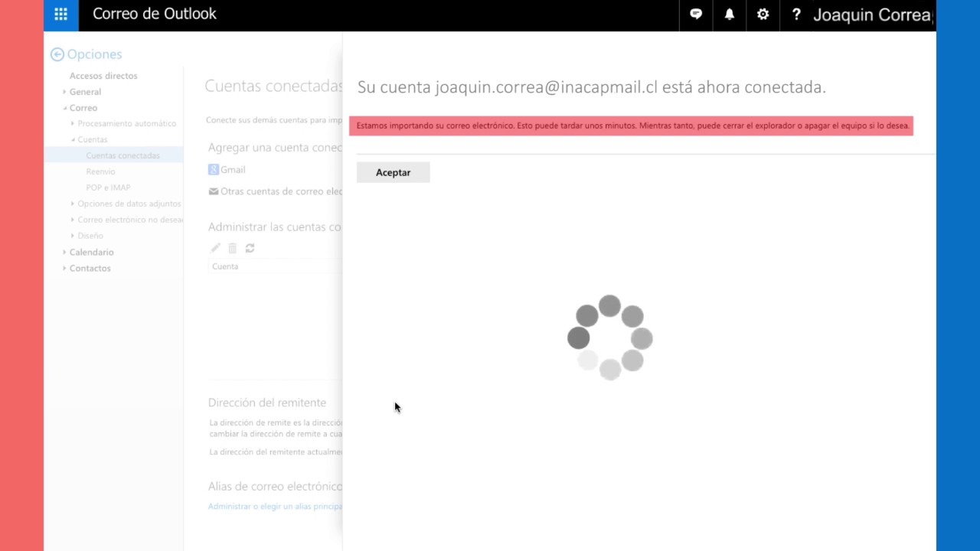Select Accesos directos in sidebar
Screen dimensions: 980x551
[103, 76]
